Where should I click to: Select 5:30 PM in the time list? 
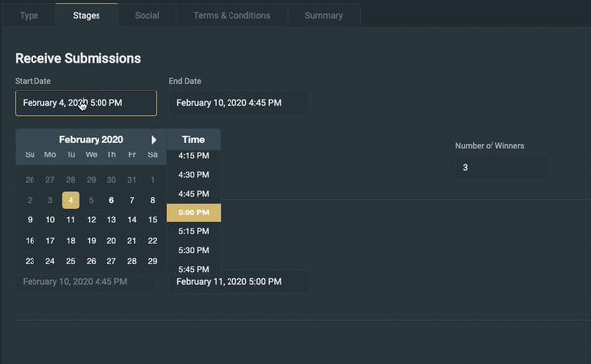pyautogui.click(x=194, y=250)
